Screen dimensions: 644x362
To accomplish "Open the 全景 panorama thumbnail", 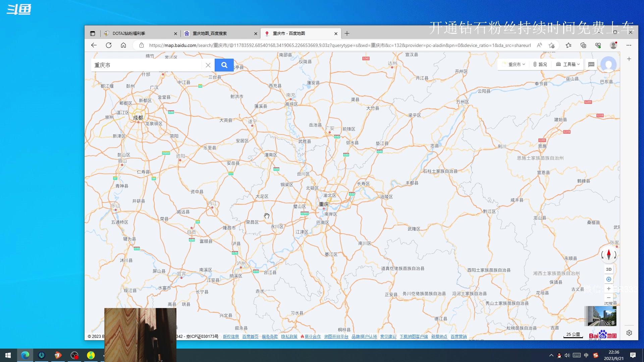I will pyautogui.click(x=600, y=316).
